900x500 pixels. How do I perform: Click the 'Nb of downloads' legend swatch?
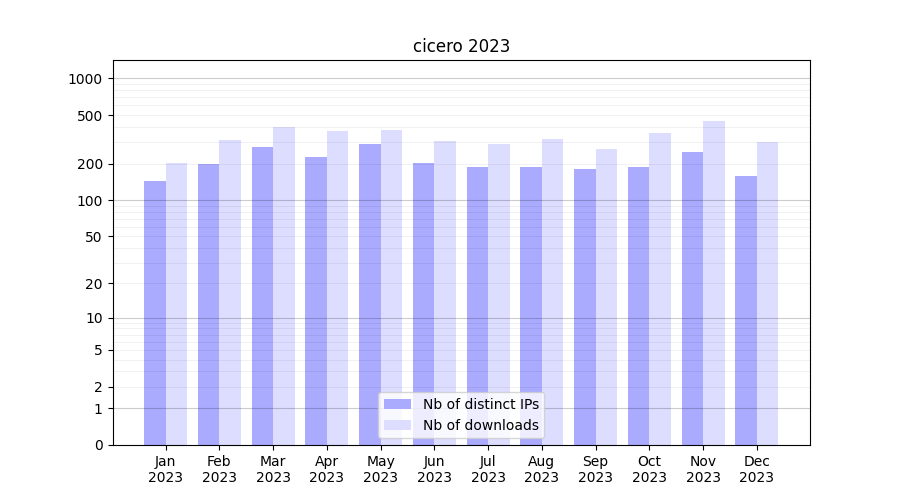click(397, 425)
